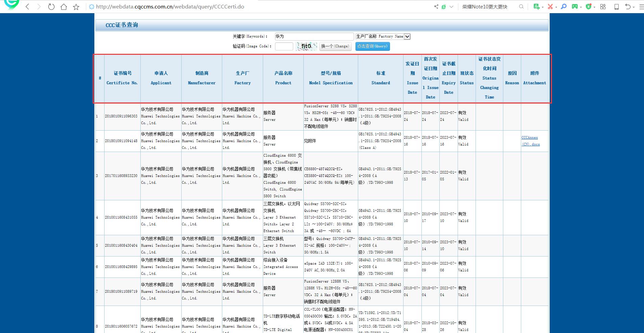Select certificate number 2010011608431055
644x333 pixels.
point(121,218)
